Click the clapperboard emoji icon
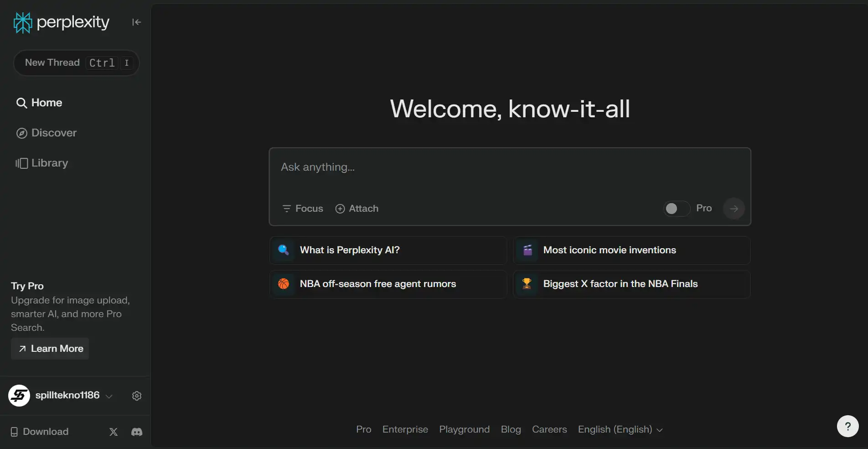868x449 pixels. [x=527, y=250]
